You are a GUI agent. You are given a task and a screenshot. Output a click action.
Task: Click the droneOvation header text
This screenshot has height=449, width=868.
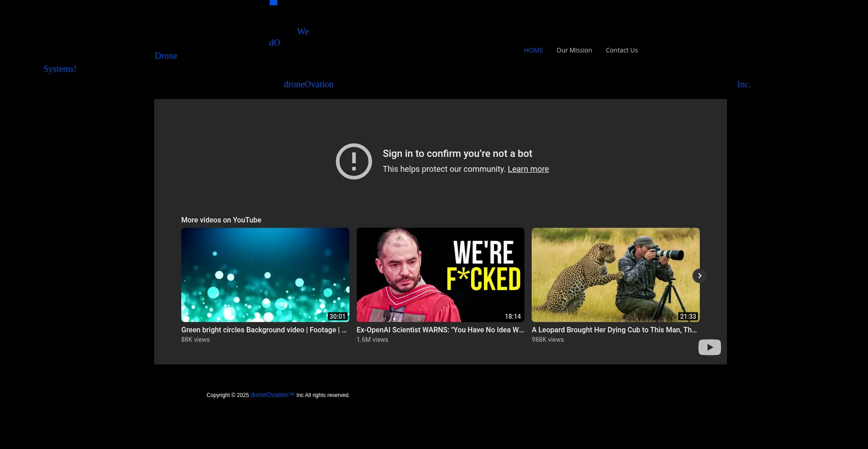click(309, 84)
